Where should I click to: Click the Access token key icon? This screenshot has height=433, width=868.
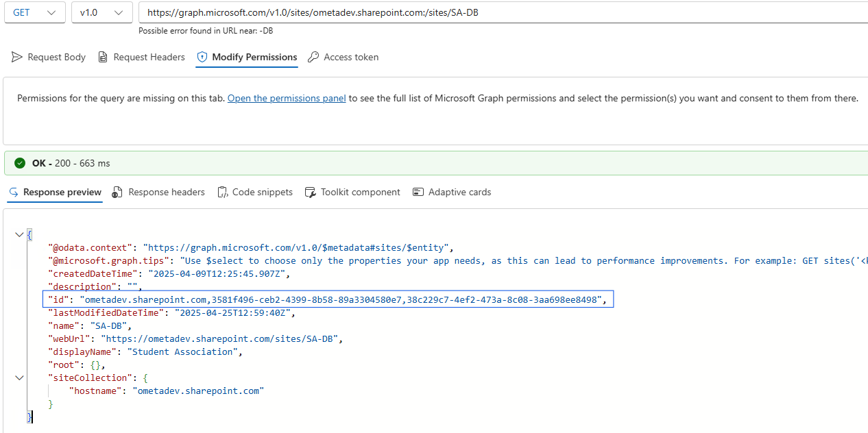[x=313, y=58]
